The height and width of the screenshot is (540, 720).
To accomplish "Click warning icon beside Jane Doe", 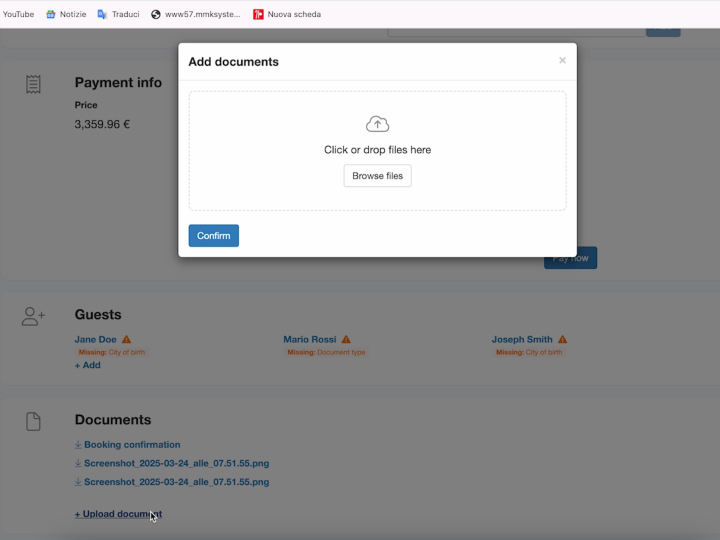I will click(x=127, y=340).
